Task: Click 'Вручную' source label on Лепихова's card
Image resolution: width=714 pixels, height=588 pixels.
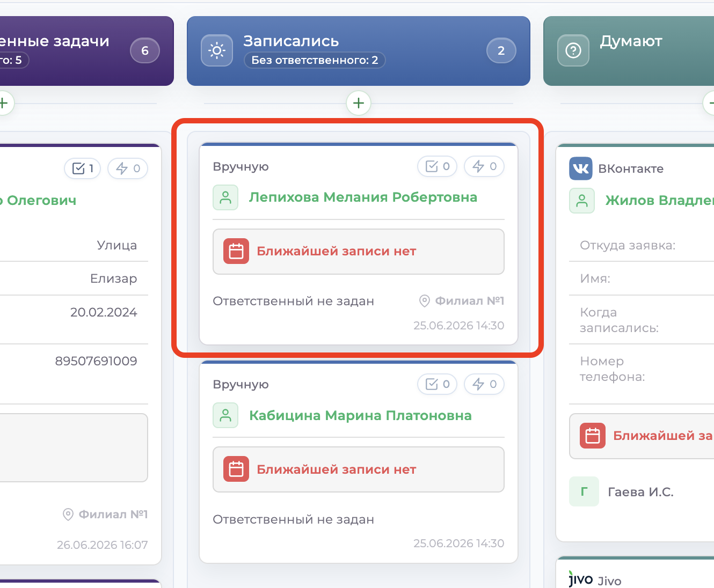Action: [x=241, y=166]
